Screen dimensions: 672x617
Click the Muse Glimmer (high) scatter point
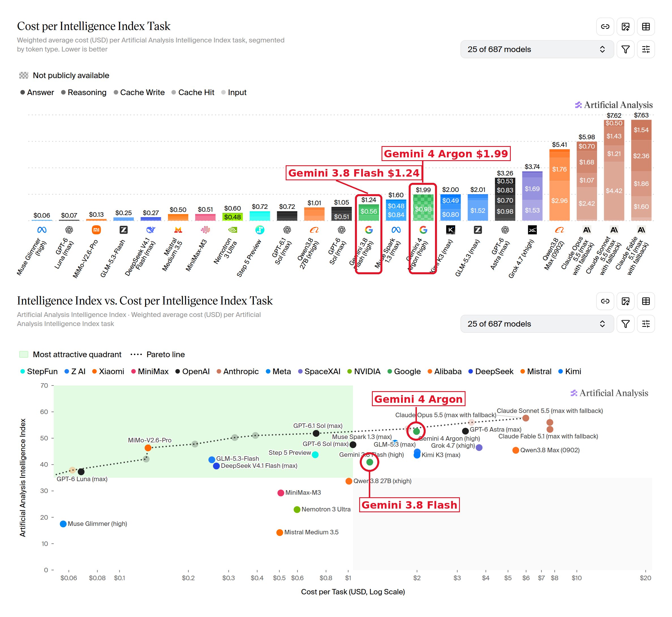click(x=63, y=524)
